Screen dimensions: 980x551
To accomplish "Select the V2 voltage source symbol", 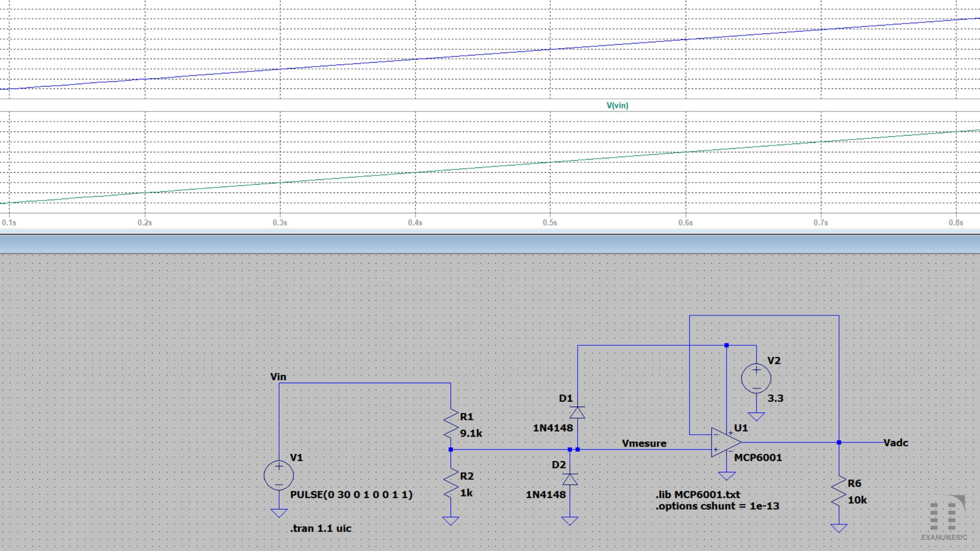I will click(x=756, y=379).
